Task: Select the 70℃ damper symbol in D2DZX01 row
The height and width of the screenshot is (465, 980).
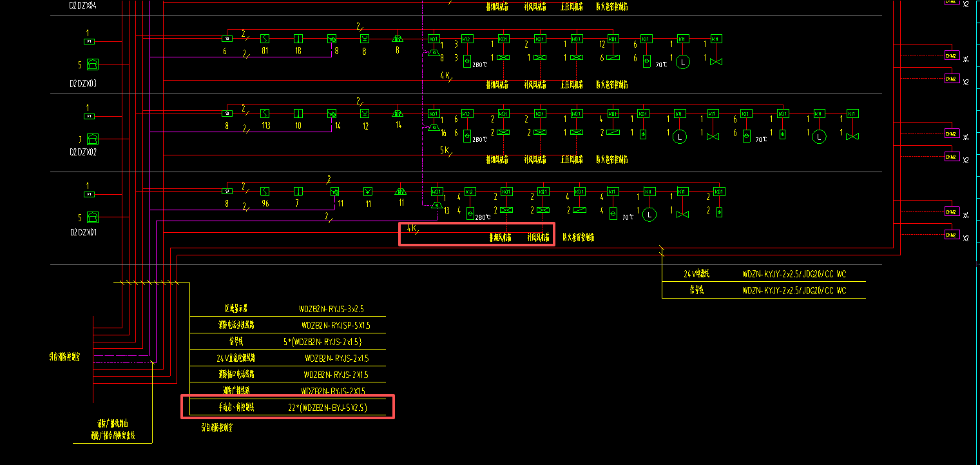Action: (613, 213)
